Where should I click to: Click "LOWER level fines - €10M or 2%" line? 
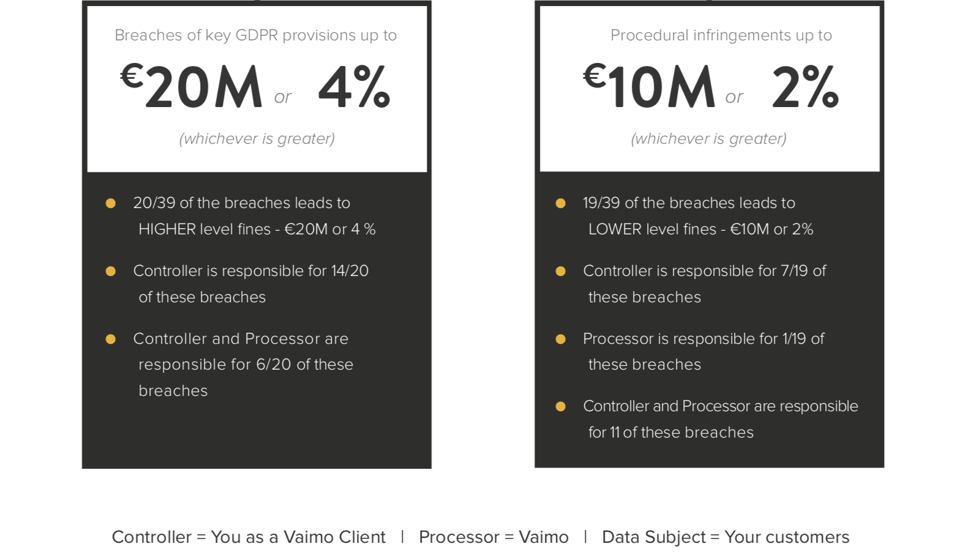700,230
